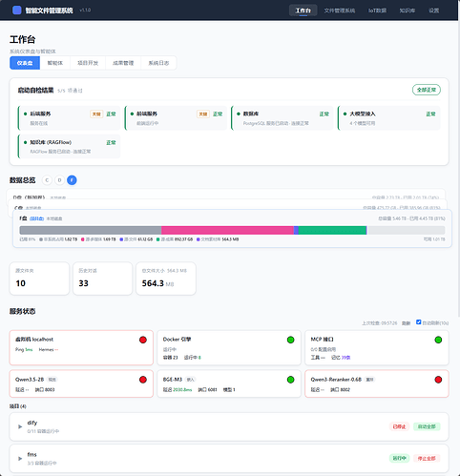
Task: Click the 知识库 (RAGFlow) self-check card
Action: 69,146
